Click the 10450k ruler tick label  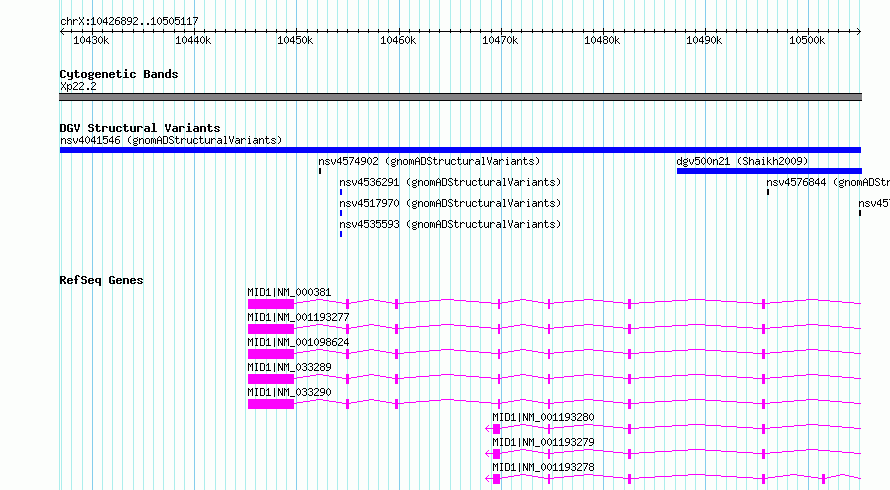coord(295,40)
